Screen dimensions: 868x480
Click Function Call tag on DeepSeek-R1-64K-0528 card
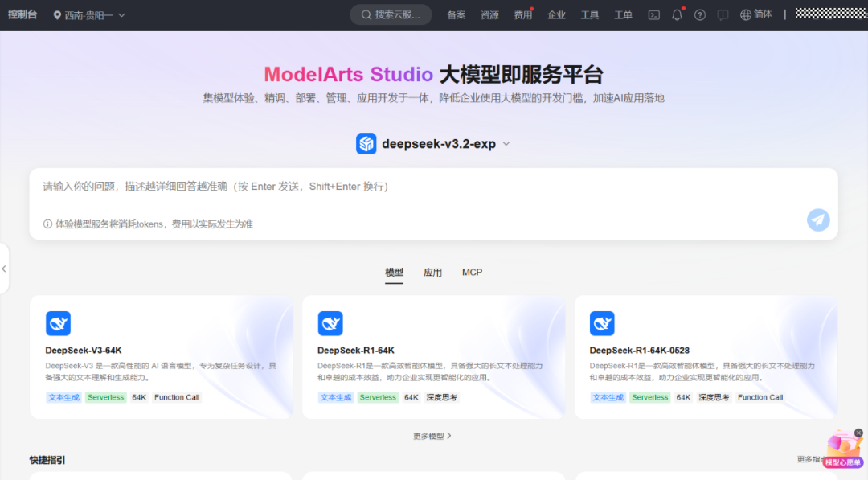tap(760, 397)
